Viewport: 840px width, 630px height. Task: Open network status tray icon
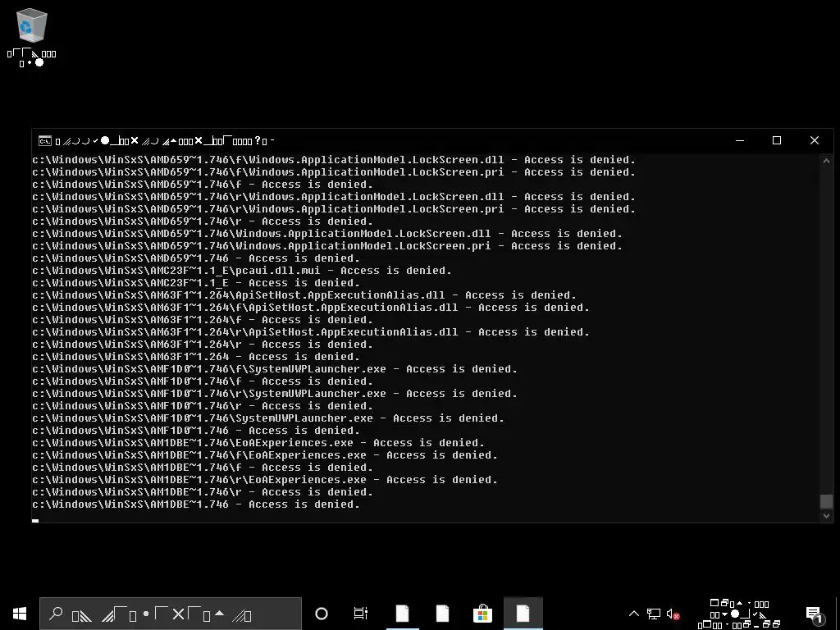click(x=654, y=614)
